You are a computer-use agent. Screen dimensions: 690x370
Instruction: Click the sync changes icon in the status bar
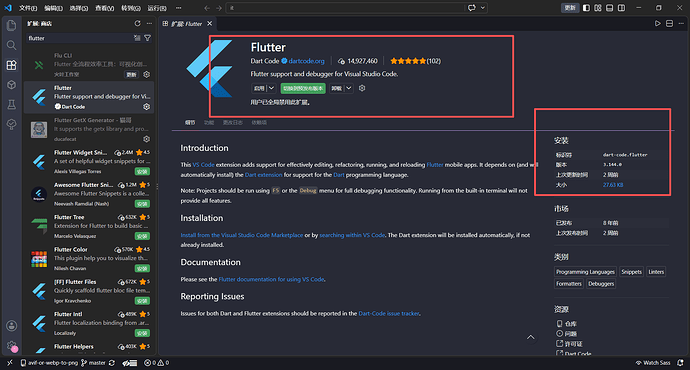point(112,363)
